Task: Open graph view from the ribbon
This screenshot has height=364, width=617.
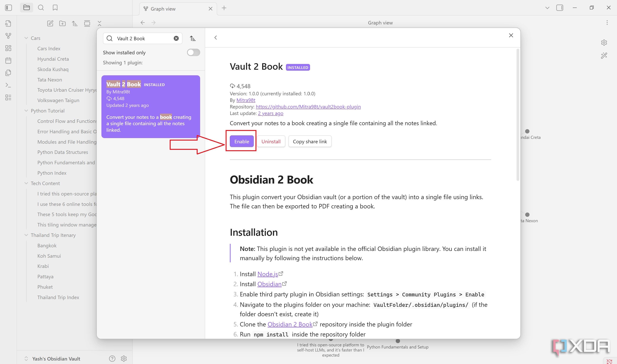Action: [8, 36]
